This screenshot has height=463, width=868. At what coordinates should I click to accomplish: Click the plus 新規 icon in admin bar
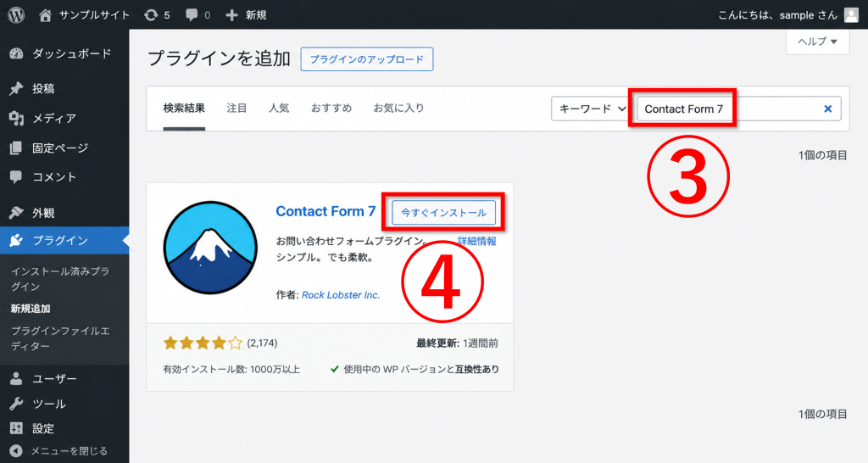coord(231,15)
